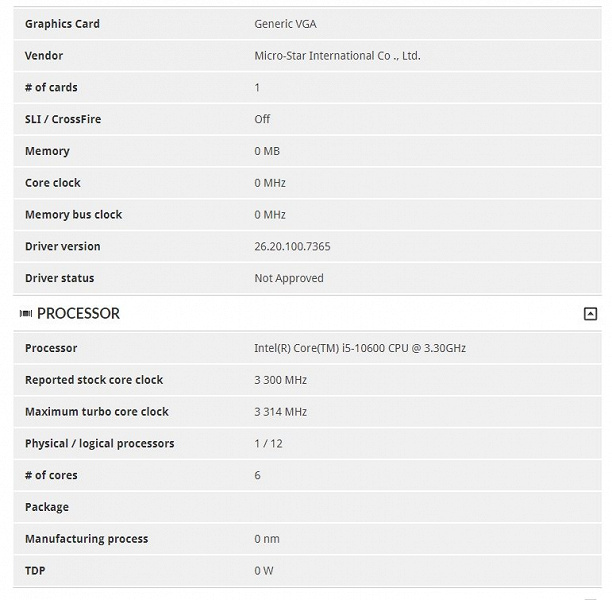Viewport: 612px width, 600px height.
Task: Click the 3 314 MHz turbo clock value
Action: [x=280, y=412]
